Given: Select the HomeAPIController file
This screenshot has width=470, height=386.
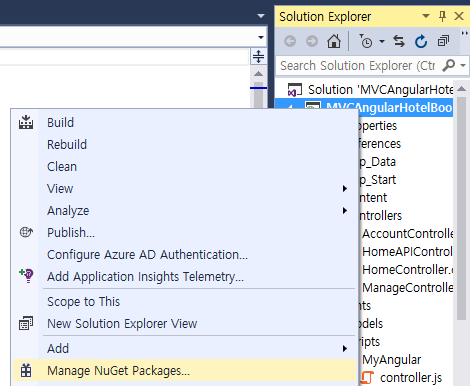Looking at the screenshot, I should (x=407, y=252).
